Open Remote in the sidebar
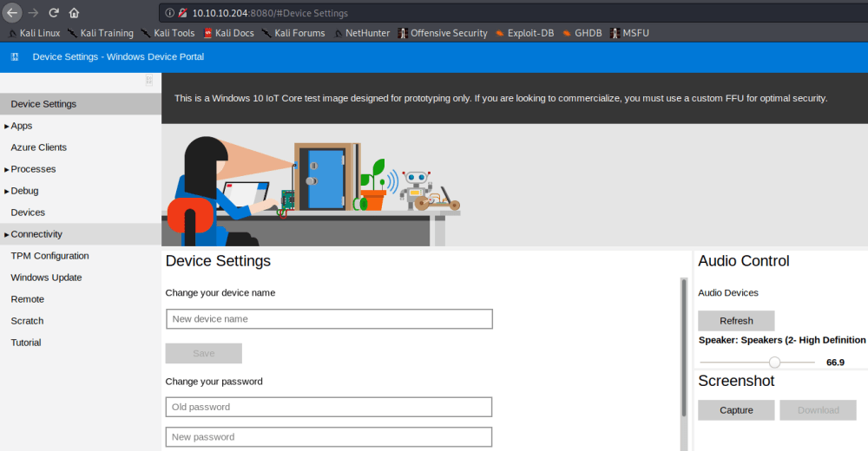This screenshot has width=868, height=451. (27, 299)
